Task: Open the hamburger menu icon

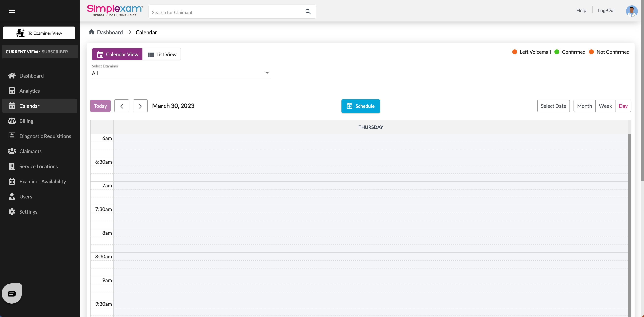Action: (x=12, y=11)
